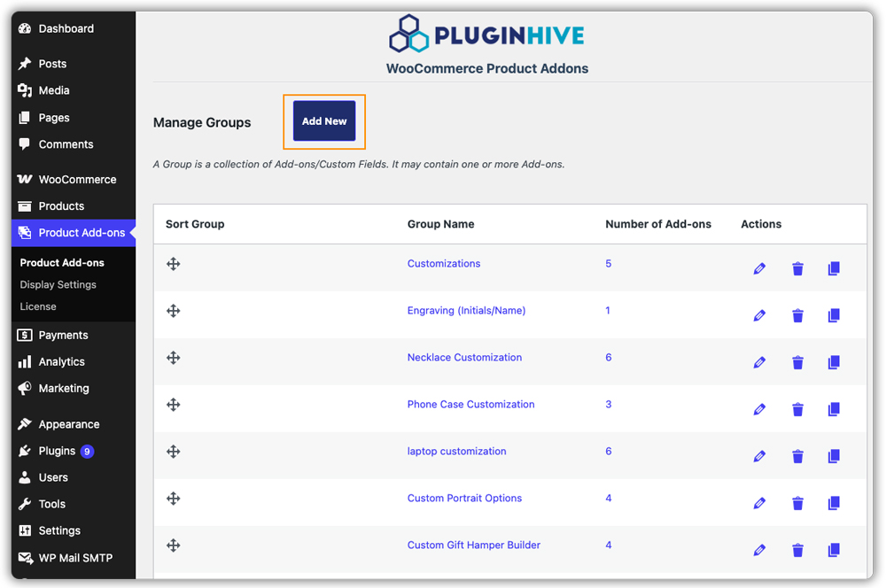Edit the Engraving (Initials/Name) group
Viewport: 886px width, 588px height.
click(x=759, y=315)
